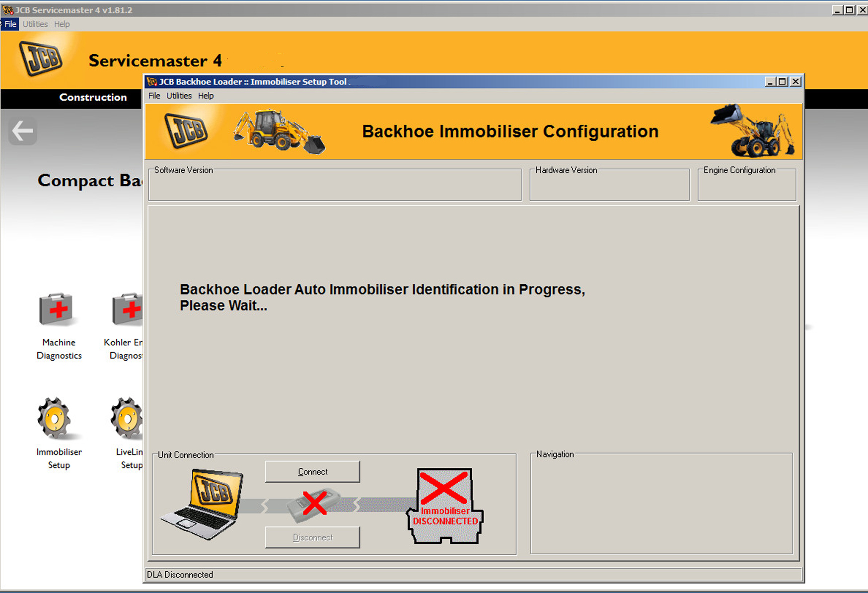Open the Machine Diagnostics first-aid icon
This screenshot has width=868, height=593.
tap(57, 309)
